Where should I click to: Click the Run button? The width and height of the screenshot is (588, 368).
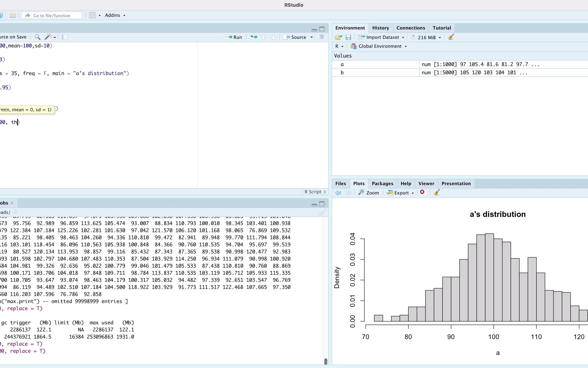point(234,37)
